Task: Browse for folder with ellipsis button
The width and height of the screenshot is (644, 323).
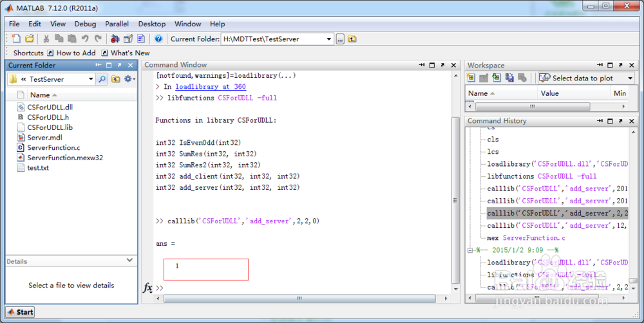Action: pos(340,39)
